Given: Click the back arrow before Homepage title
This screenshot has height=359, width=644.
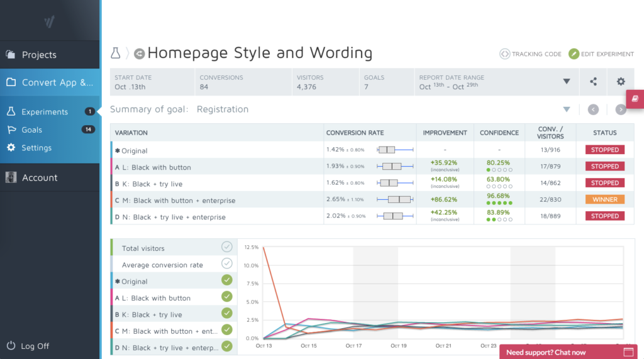Looking at the screenshot, I should (x=139, y=53).
